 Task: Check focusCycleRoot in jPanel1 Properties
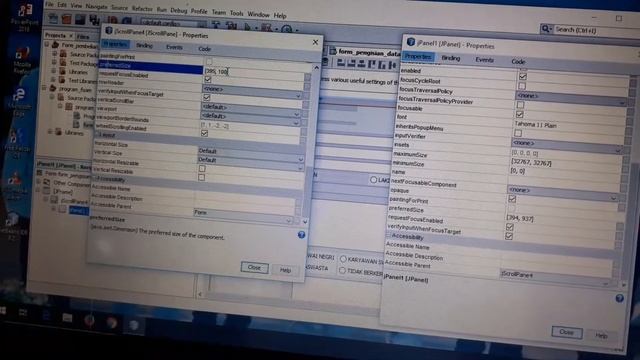(x=522, y=86)
